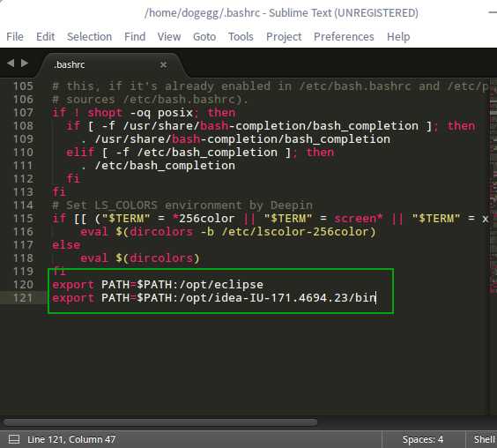Image resolution: width=497 pixels, height=448 pixels.
Task: Click line number 105 in the gutter
Action: 23,86
